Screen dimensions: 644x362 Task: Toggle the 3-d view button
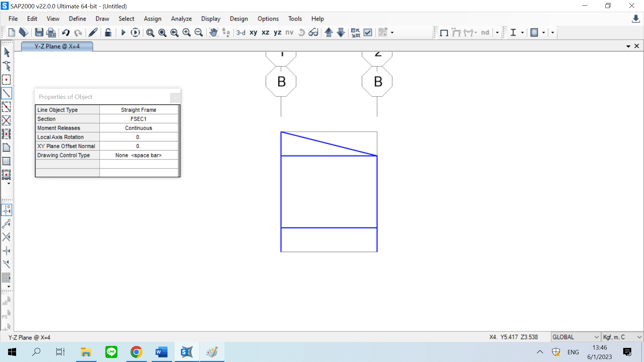[x=241, y=33]
